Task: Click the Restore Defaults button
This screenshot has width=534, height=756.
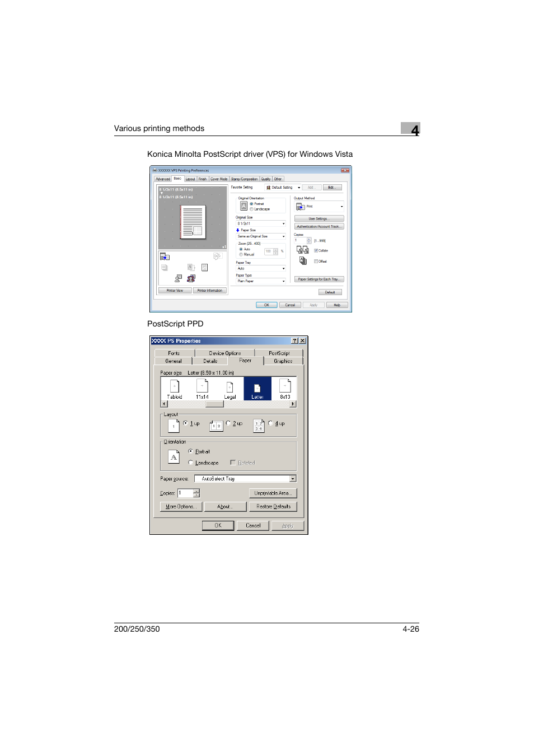Action: (274, 506)
